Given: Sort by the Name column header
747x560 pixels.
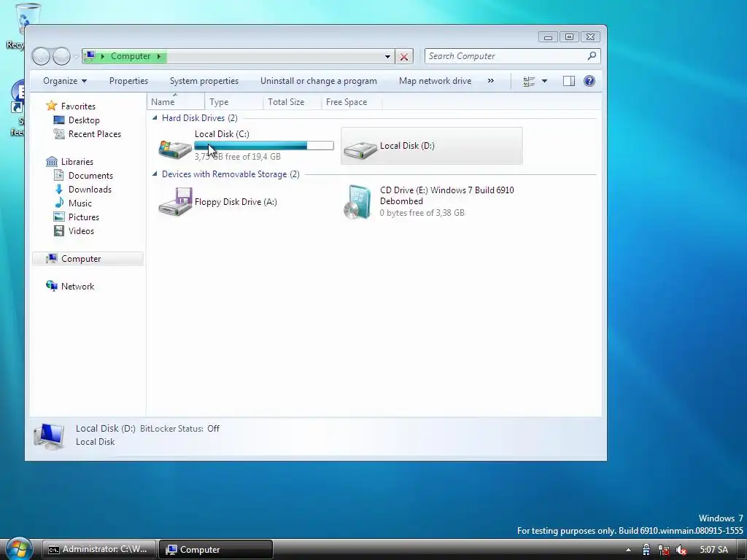Looking at the screenshot, I should click(x=176, y=102).
